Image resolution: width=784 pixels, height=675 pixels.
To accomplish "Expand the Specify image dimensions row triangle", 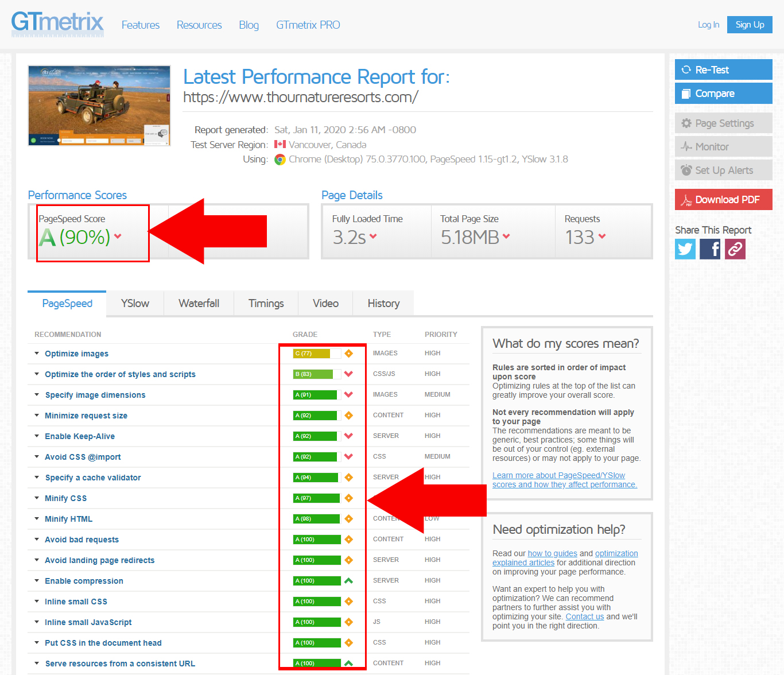I will 37,395.
